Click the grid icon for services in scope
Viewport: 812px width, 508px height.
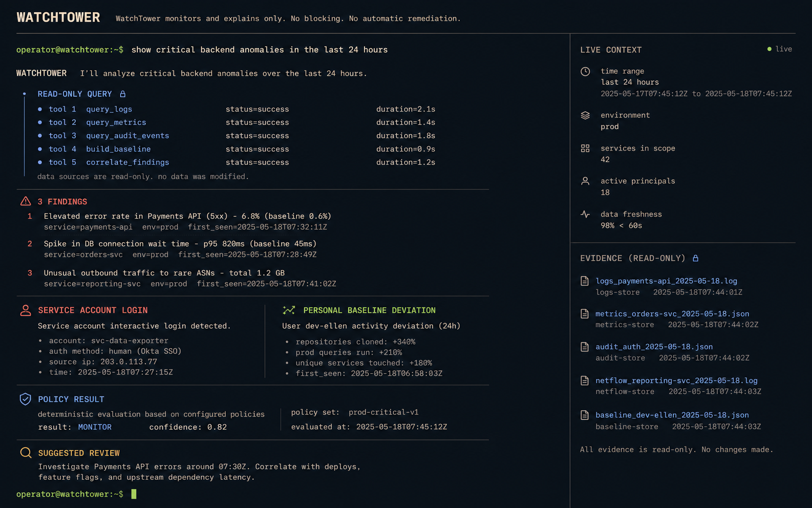tap(585, 149)
